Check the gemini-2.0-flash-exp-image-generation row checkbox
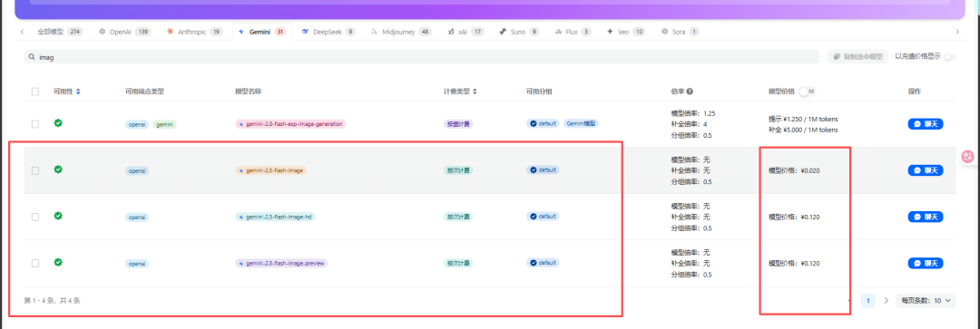The image size is (980, 329). (x=35, y=124)
